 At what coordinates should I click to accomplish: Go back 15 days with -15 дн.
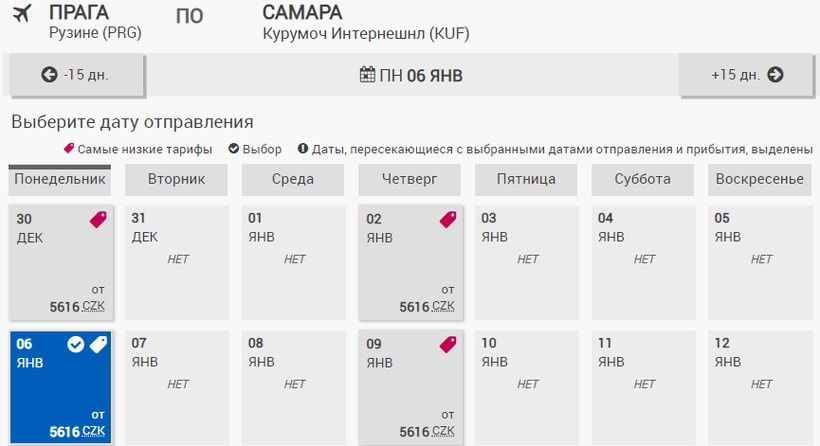[76, 75]
